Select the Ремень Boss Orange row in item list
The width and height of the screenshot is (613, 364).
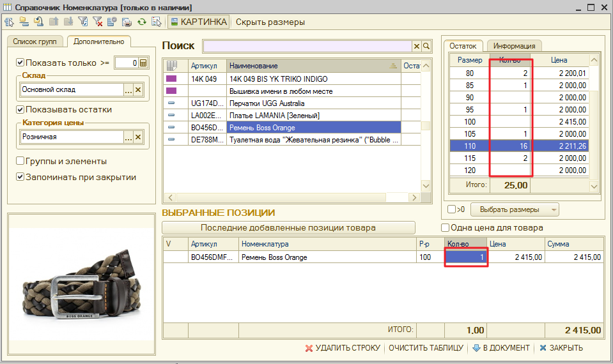[x=292, y=127]
